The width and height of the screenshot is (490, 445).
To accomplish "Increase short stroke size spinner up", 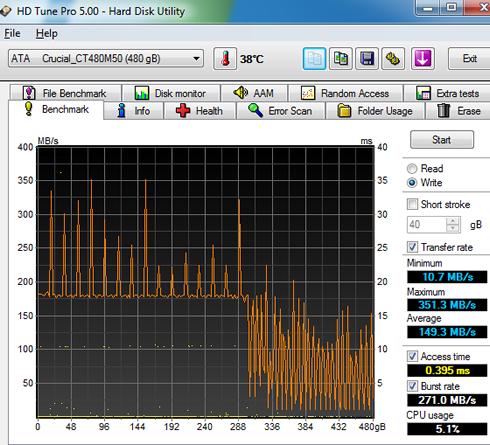I will click(452, 221).
